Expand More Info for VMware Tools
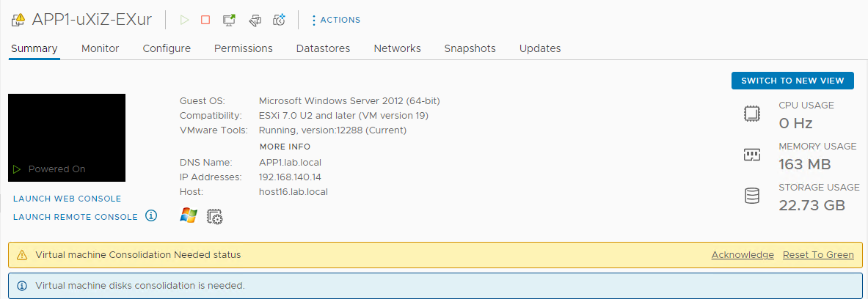Screen dimensions: 868x299 (285, 147)
